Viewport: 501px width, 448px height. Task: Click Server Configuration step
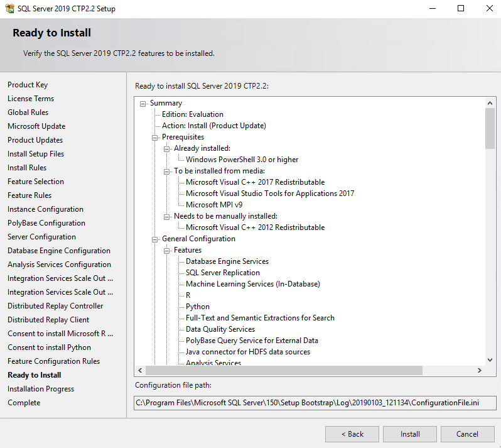click(x=41, y=237)
